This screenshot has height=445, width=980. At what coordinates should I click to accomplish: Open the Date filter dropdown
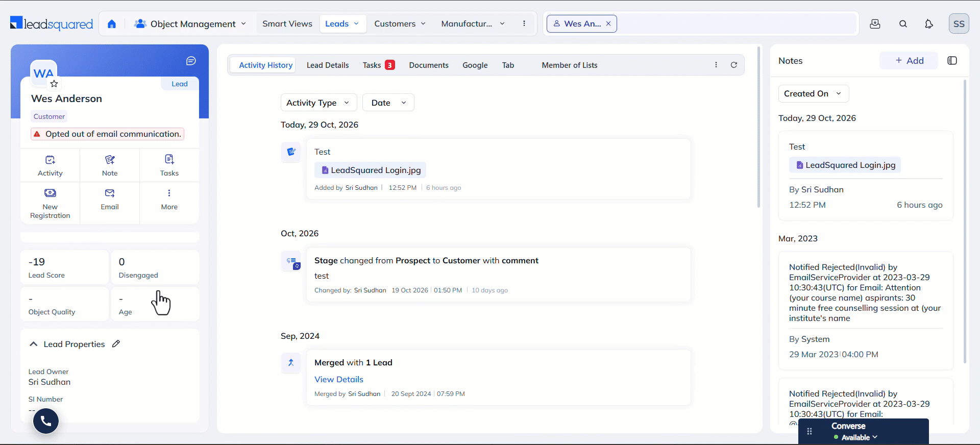coord(388,103)
